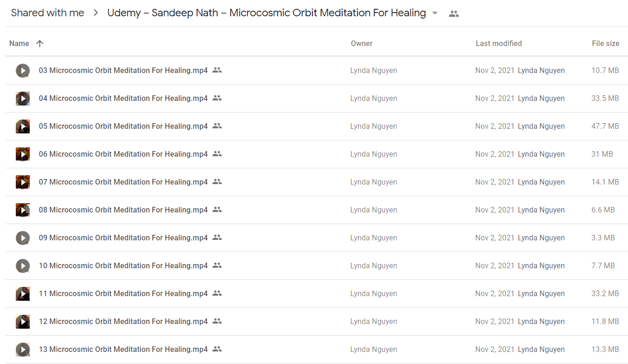Click the thumbnail of 05 Microcosmic Orbit video
The height and width of the screenshot is (364, 628).
[x=23, y=126]
